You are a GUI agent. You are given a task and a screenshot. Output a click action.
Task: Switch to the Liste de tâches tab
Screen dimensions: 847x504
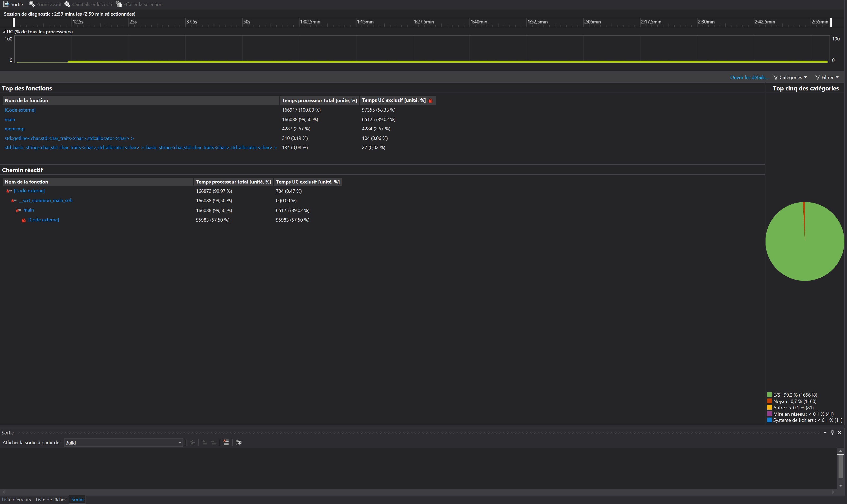point(51,500)
